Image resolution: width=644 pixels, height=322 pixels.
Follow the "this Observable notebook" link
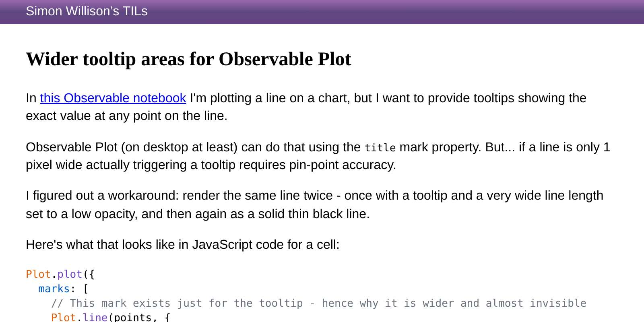[x=113, y=98]
